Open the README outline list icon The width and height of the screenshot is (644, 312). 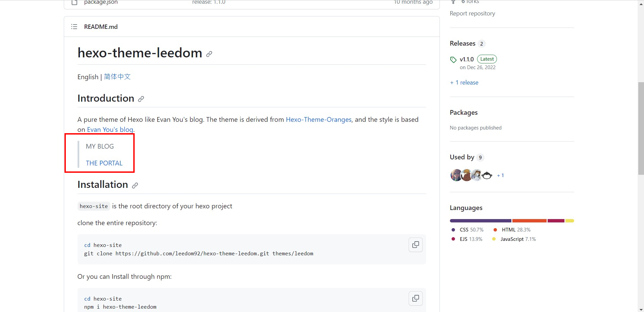[x=74, y=27]
